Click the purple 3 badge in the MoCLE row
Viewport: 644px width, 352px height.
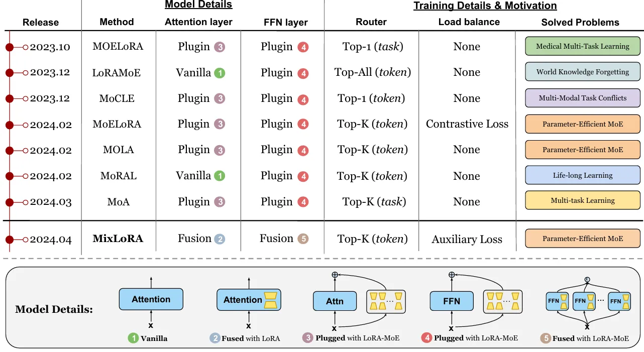tap(220, 99)
